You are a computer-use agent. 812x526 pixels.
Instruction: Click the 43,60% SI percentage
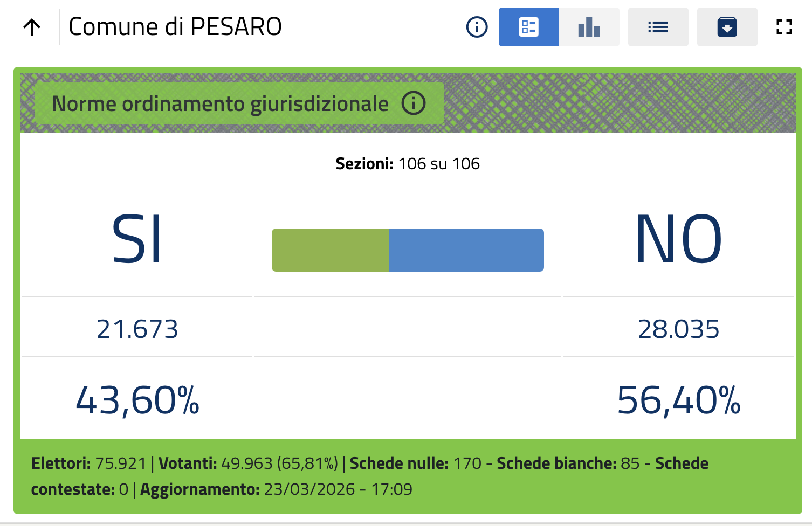click(137, 400)
